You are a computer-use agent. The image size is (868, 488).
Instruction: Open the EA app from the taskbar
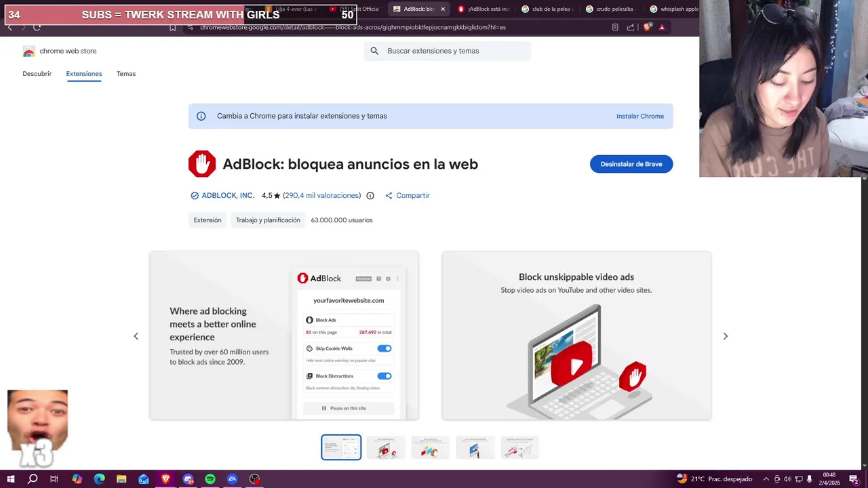tap(233, 479)
